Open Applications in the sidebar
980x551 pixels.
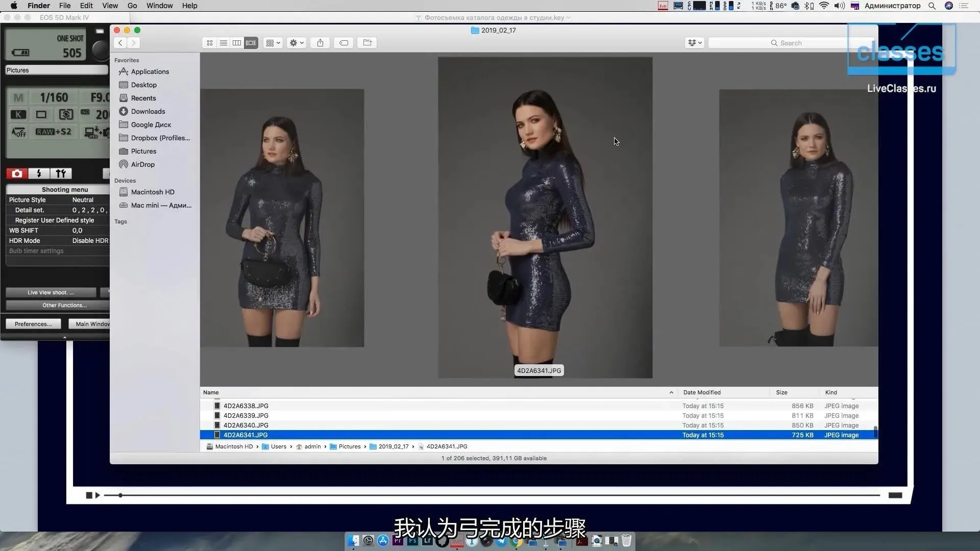[x=150, y=72]
